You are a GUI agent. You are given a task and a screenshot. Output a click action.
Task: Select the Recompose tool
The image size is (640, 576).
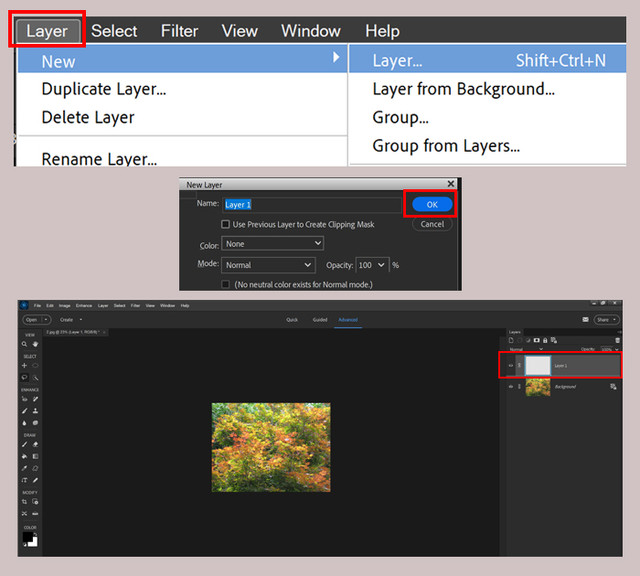point(36,502)
